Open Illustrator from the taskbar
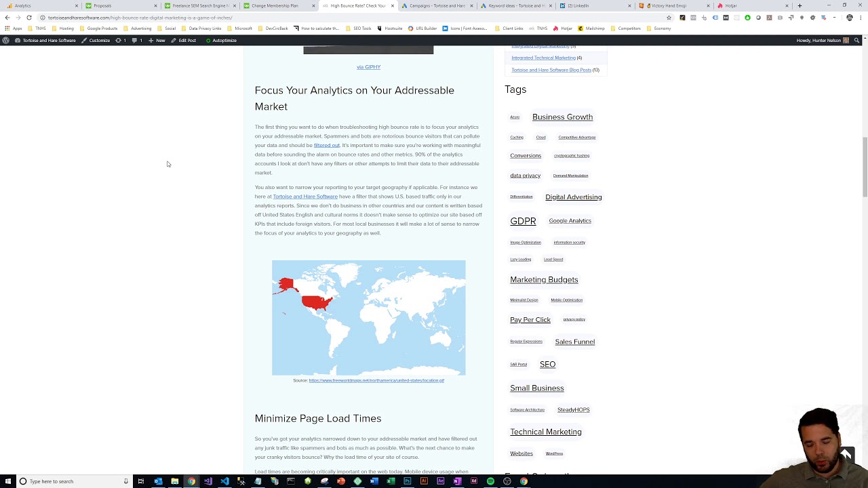This screenshot has height=488, width=868. [424, 481]
